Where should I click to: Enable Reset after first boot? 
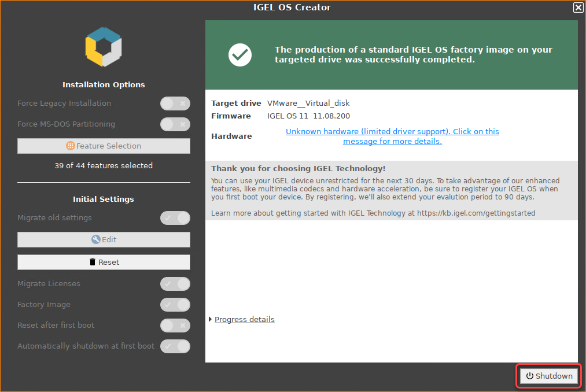[175, 326]
